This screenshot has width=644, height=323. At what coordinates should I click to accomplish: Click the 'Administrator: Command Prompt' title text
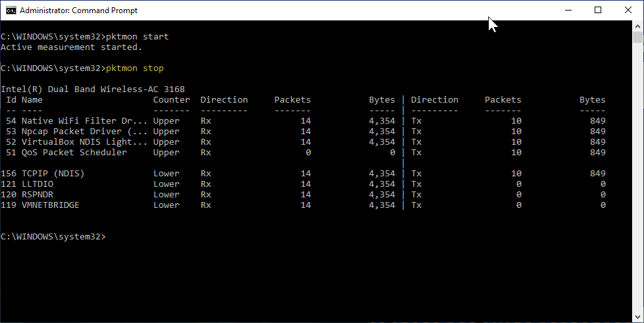(79, 11)
